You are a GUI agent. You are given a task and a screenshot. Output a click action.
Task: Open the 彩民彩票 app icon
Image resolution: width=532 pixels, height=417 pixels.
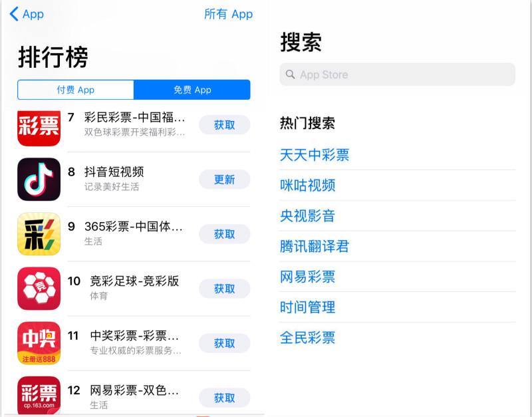(39, 126)
